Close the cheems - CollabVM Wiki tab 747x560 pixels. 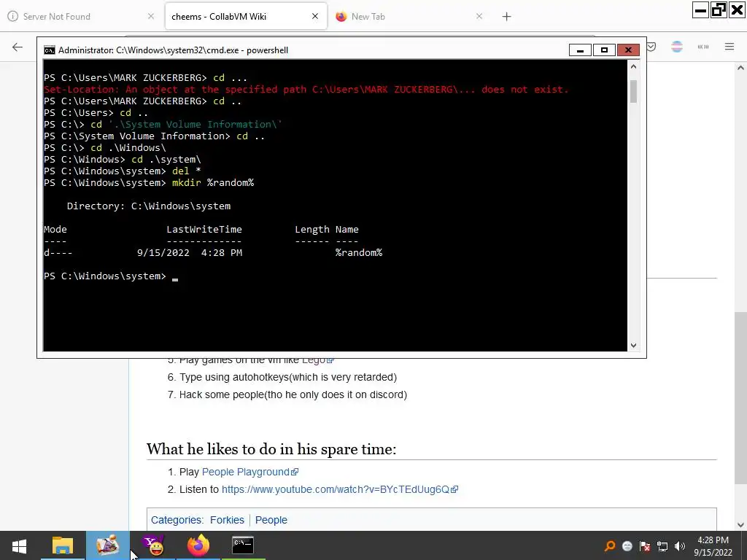[315, 16]
